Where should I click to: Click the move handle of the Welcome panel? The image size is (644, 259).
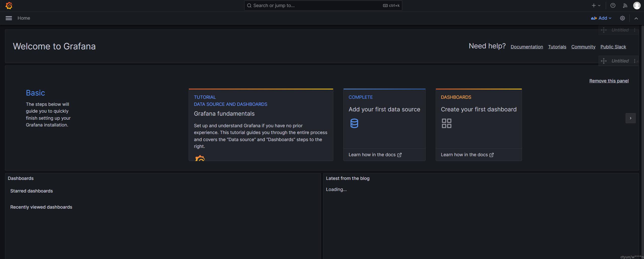(x=604, y=30)
